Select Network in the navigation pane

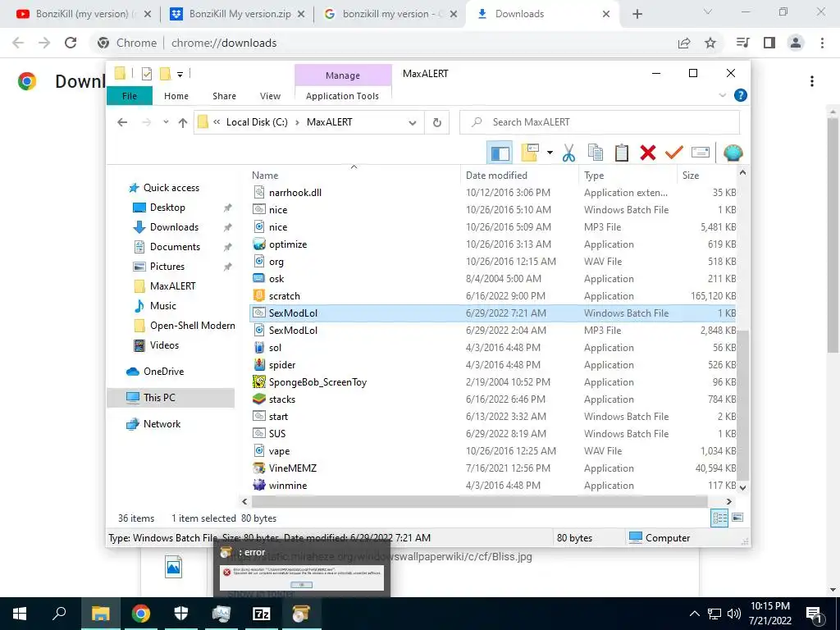click(x=162, y=424)
